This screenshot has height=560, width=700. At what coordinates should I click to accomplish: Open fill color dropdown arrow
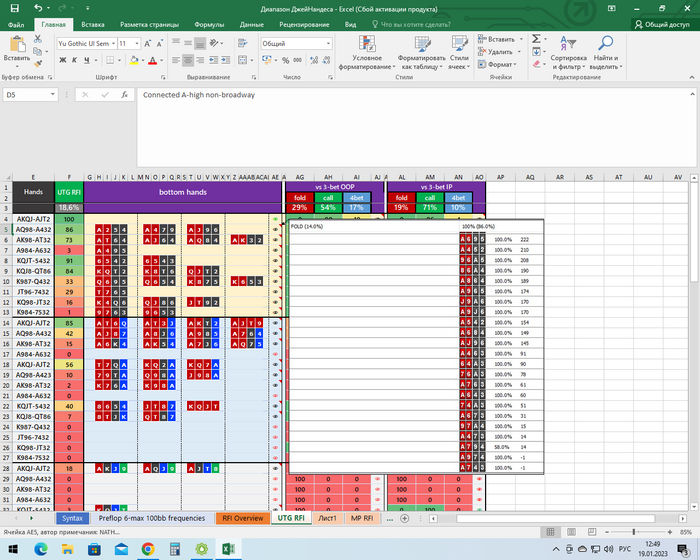pyautogui.click(x=143, y=60)
